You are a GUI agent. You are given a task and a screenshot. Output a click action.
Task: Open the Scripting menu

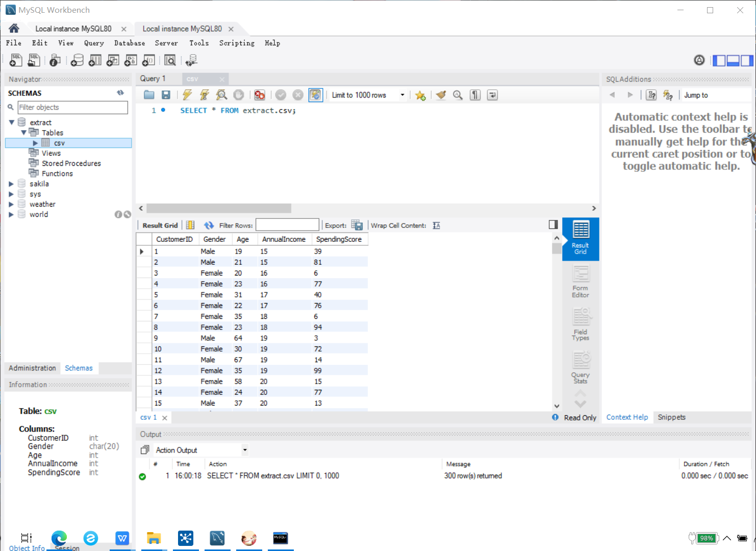tap(237, 43)
